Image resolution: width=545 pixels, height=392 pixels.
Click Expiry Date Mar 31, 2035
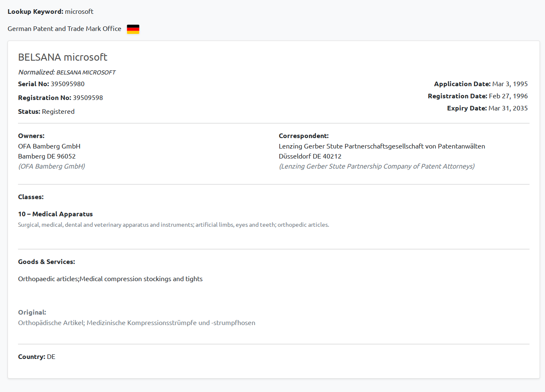[487, 108]
